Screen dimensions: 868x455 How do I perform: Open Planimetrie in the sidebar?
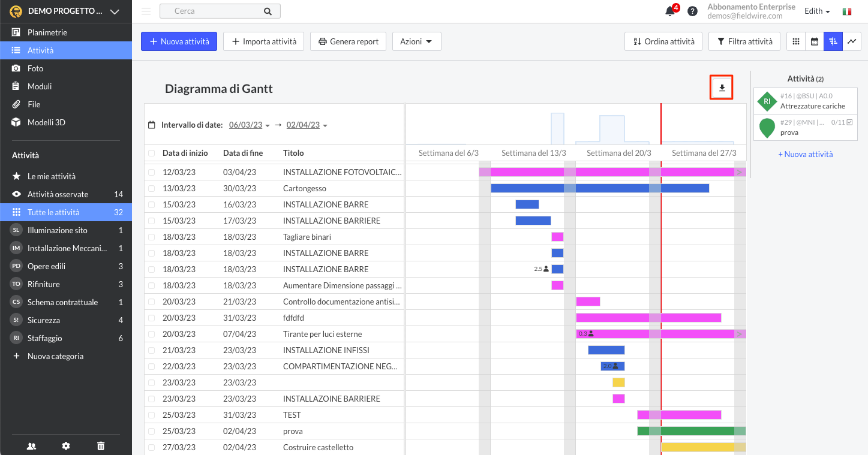tap(47, 32)
